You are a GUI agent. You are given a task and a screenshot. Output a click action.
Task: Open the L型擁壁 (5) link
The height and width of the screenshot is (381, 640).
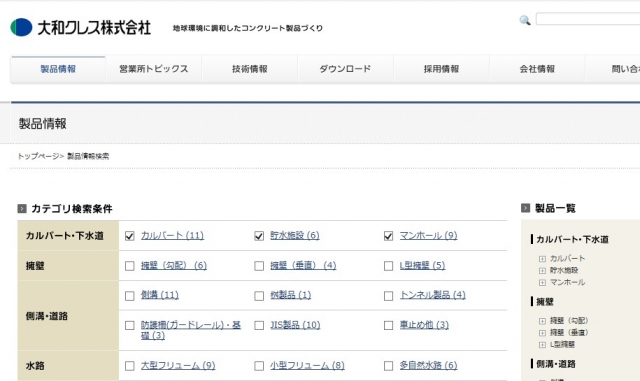pos(422,266)
